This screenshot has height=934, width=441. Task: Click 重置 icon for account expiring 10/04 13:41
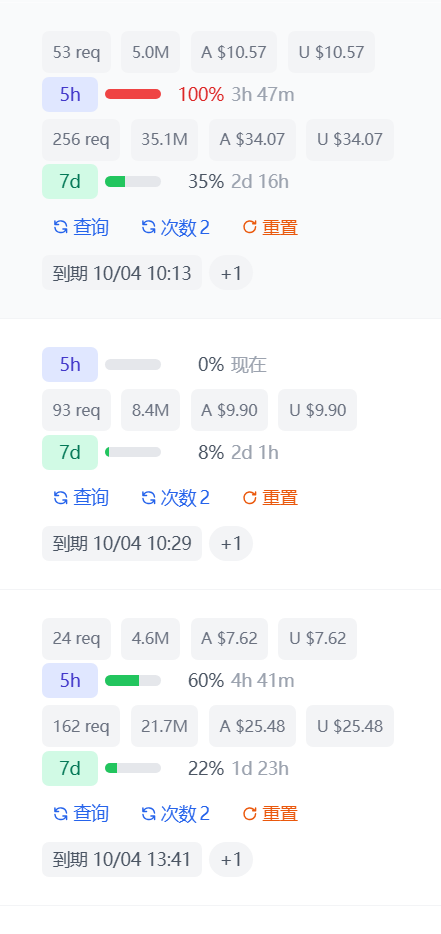(250, 813)
